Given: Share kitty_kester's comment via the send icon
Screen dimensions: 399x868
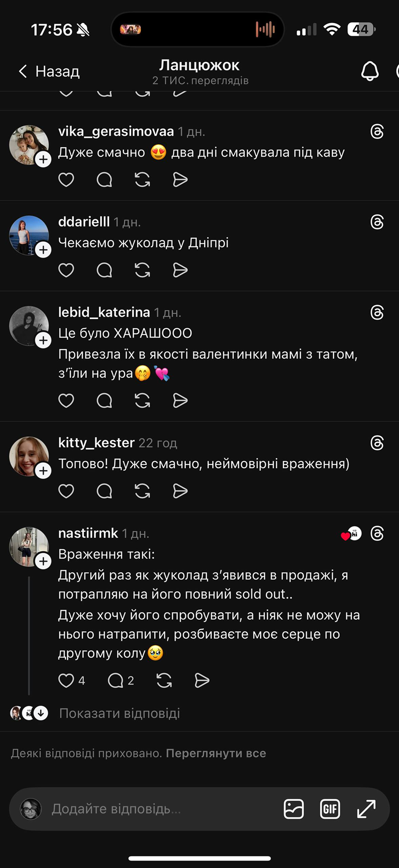Looking at the screenshot, I should pos(180,491).
